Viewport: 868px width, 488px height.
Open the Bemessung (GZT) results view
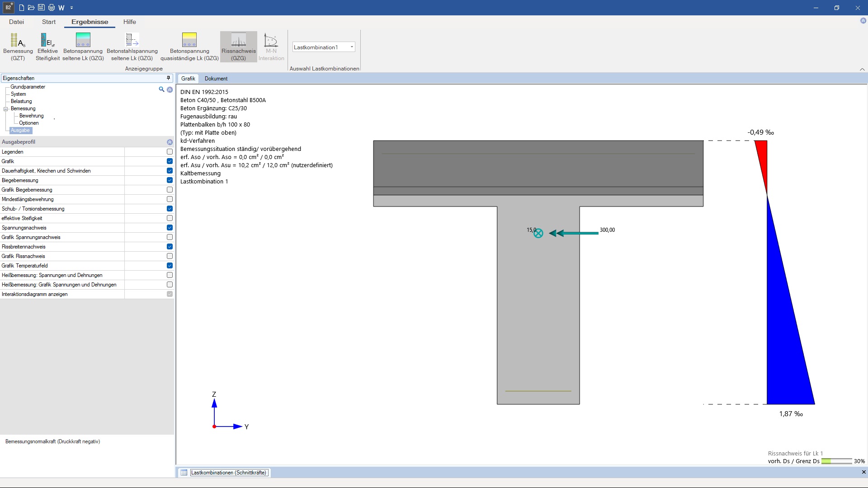[18, 46]
